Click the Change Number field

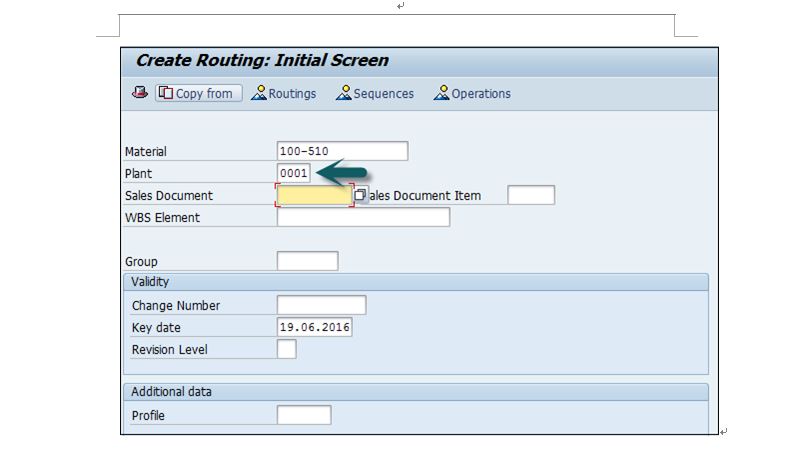coord(322,305)
